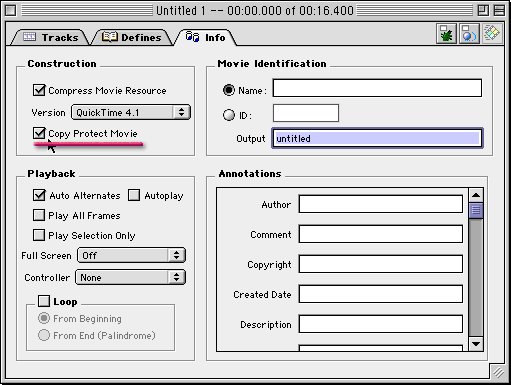Check Play Selection Only
Image resolution: width=511 pixels, height=385 pixels.
coord(39,235)
